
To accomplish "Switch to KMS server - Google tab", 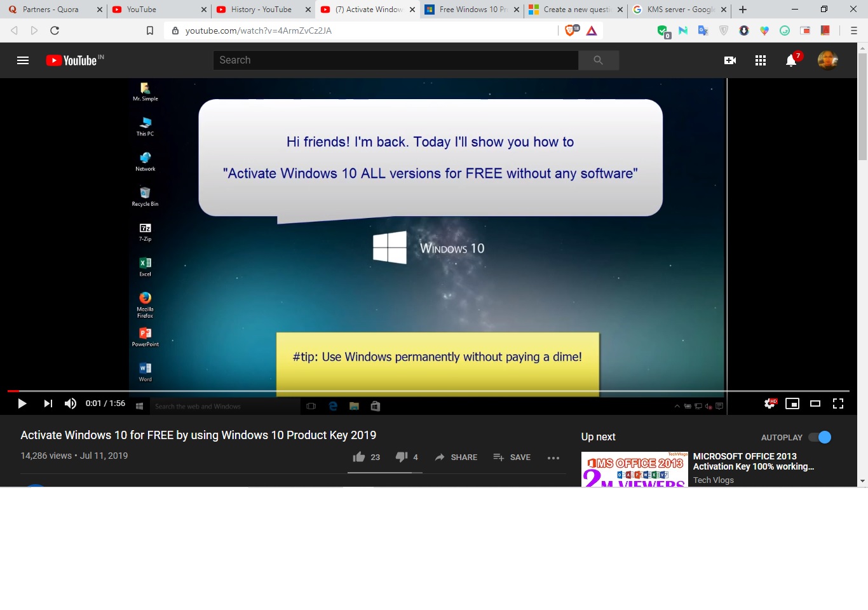I will [x=680, y=10].
